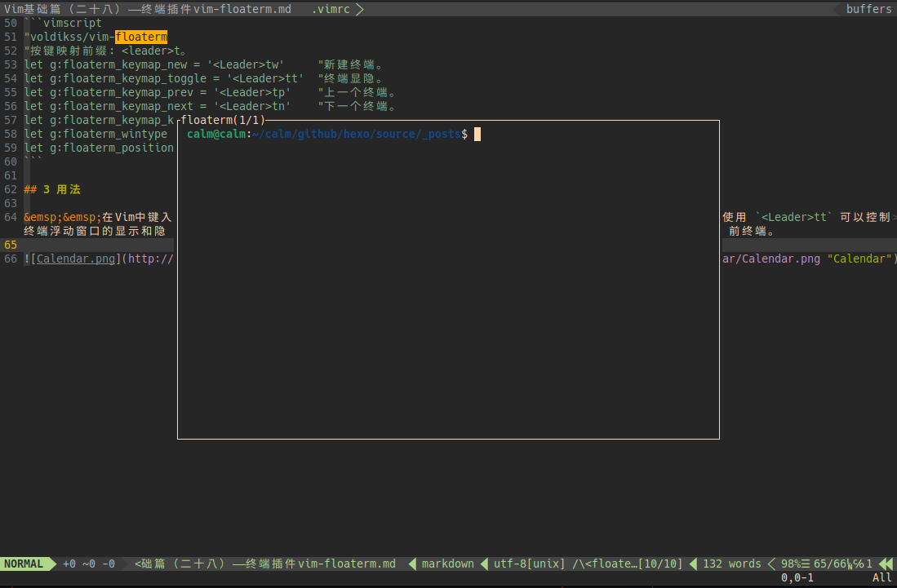Click line number 53 in the gutter
This screenshot has width=897, height=588.
pos(11,64)
